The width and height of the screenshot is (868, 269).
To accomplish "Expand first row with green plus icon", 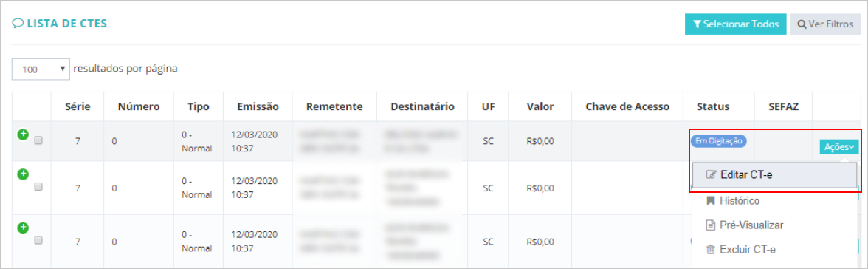I will coord(23,134).
